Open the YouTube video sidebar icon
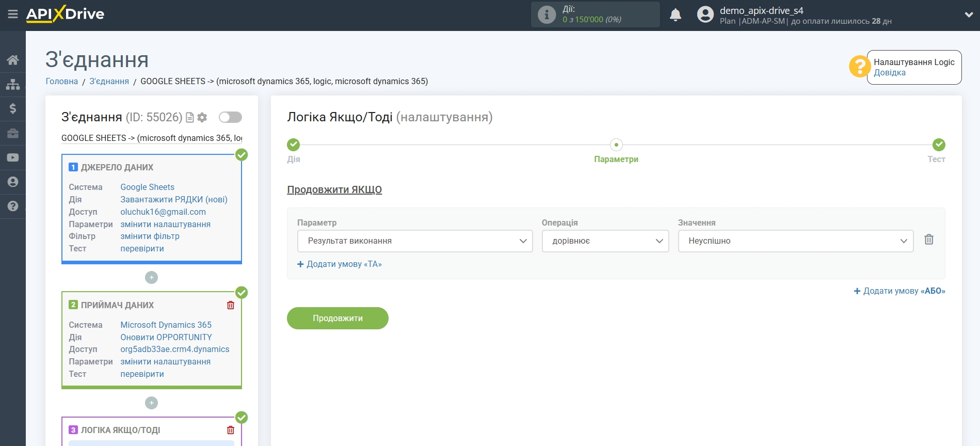This screenshot has height=446, width=980. coord(13,157)
